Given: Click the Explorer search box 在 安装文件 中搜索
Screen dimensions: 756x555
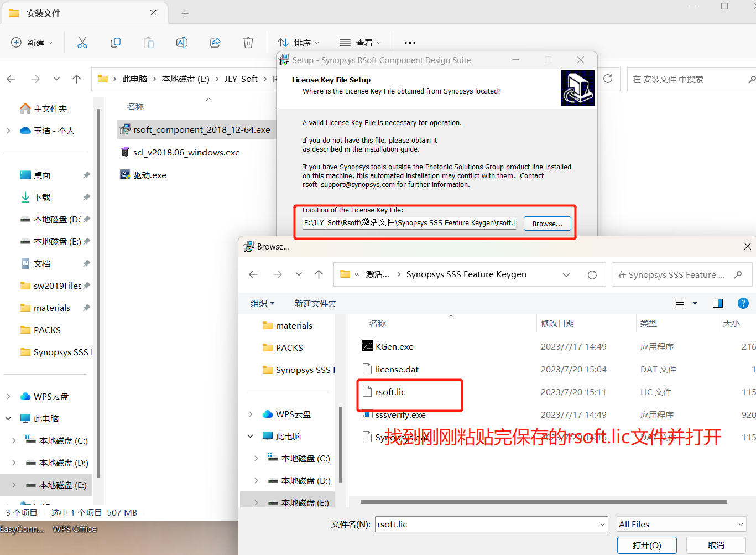Looking at the screenshot, I should 691,79.
